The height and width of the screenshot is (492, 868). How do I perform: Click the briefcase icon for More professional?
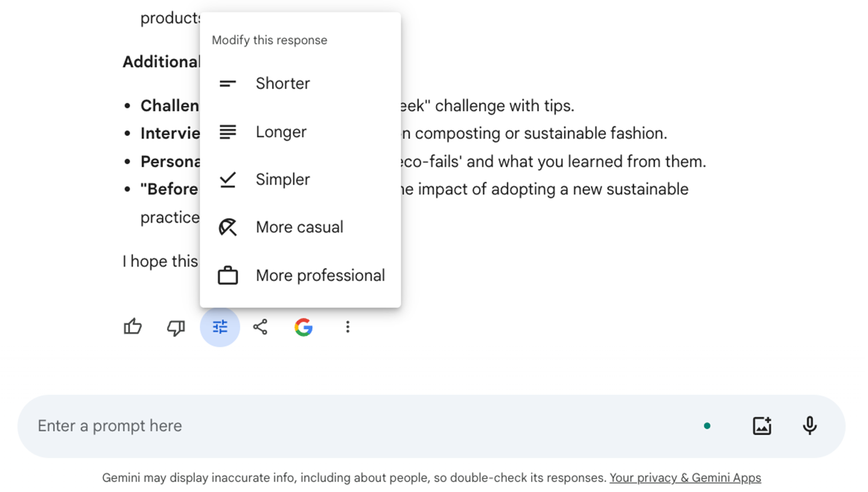point(228,276)
